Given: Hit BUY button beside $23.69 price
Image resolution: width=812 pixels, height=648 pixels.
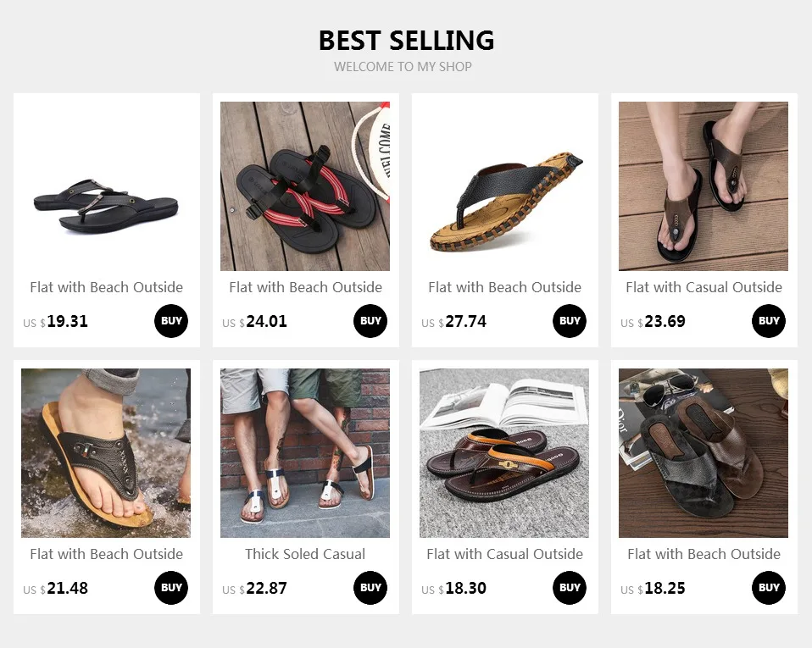Looking at the screenshot, I should (x=769, y=321).
